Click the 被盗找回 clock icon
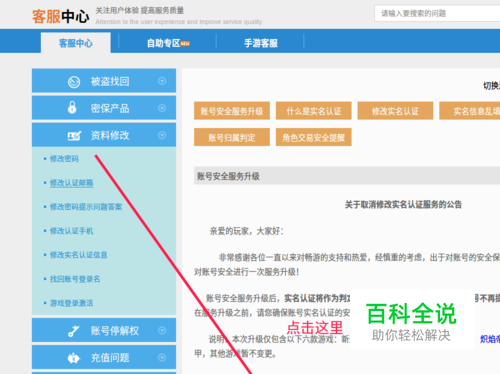 coord(74,82)
